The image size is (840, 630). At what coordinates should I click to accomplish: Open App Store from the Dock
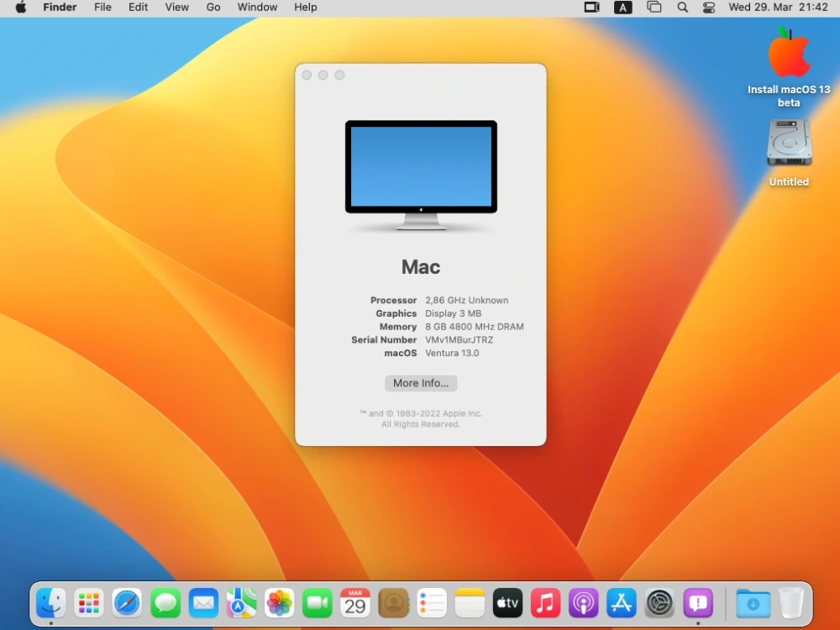(622, 603)
